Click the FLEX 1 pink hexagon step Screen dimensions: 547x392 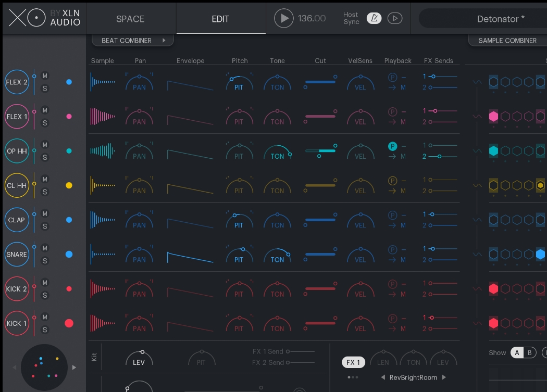(x=493, y=117)
